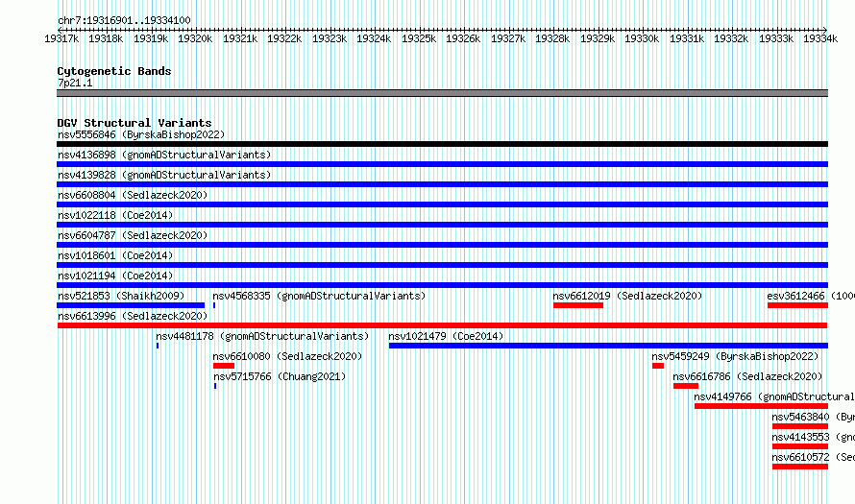Click the nsv5556846 (ByrskaBishop2022) label
This screenshot has height=504, width=855.
click(141, 134)
